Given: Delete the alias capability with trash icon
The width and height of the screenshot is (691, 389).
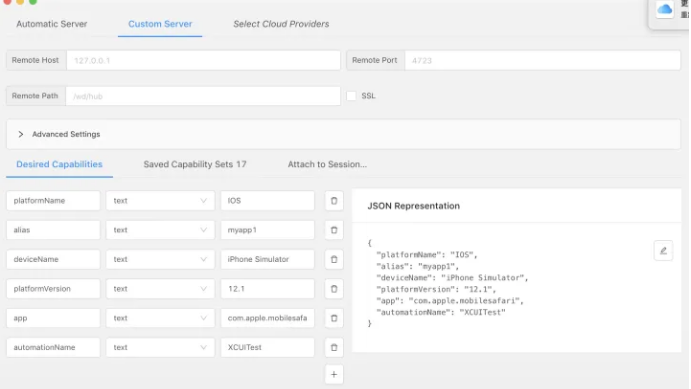Looking at the screenshot, I should click(x=334, y=230).
